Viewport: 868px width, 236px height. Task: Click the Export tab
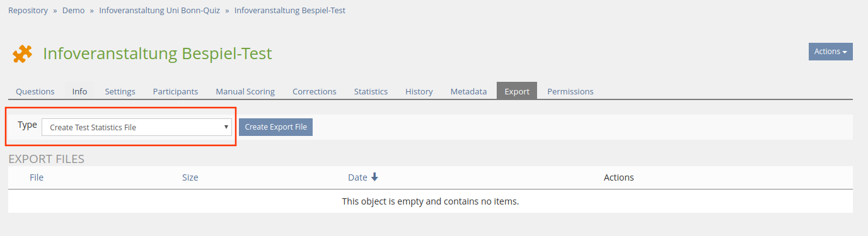pyautogui.click(x=517, y=91)
